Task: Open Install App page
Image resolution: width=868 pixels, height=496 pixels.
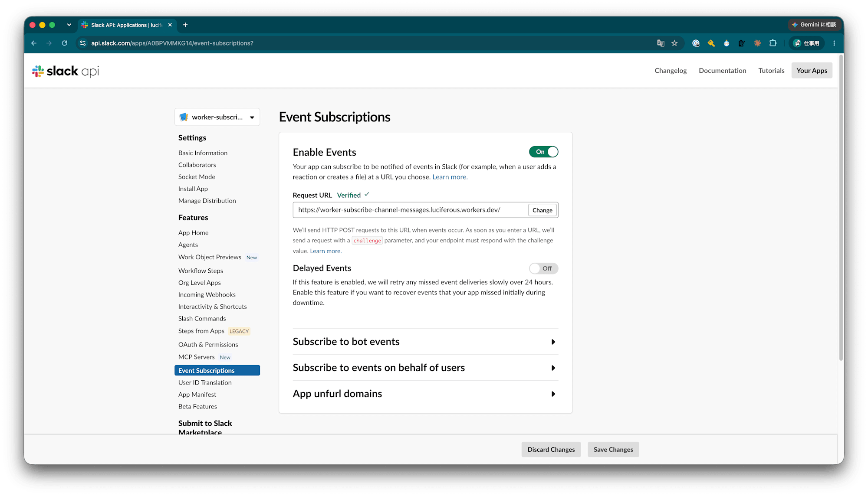Action: [193, 189]
